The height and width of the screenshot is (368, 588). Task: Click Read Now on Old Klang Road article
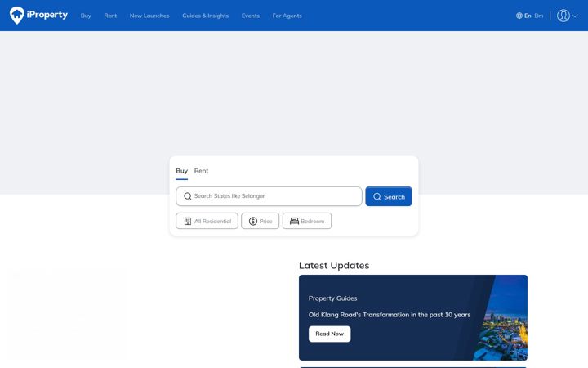330,334
